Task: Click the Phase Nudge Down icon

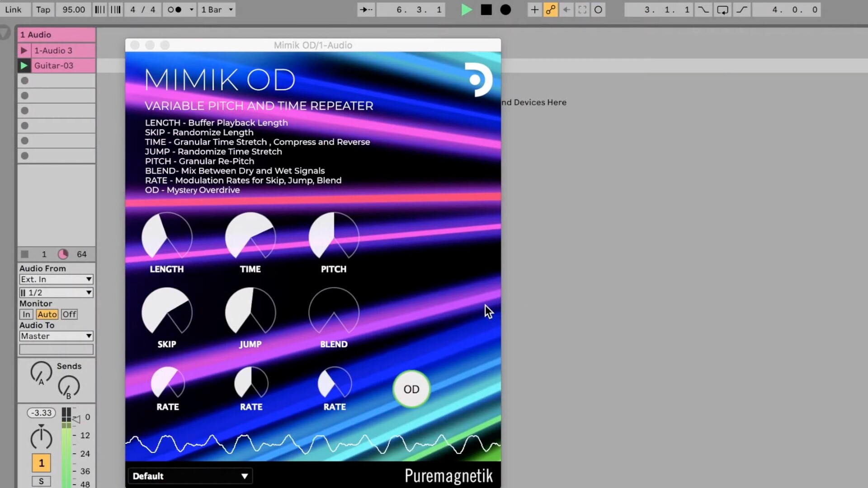Action: point(100,9)
